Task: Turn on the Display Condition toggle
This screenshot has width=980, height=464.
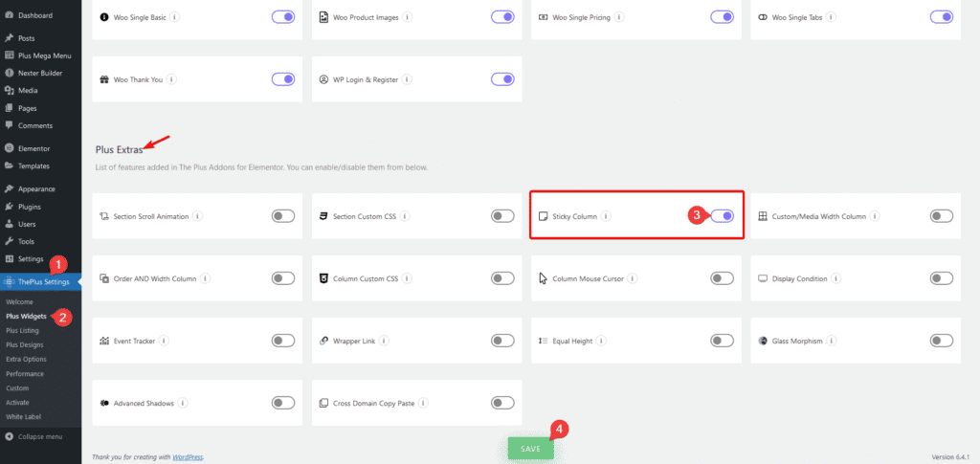Action: [x=942, y=278]
